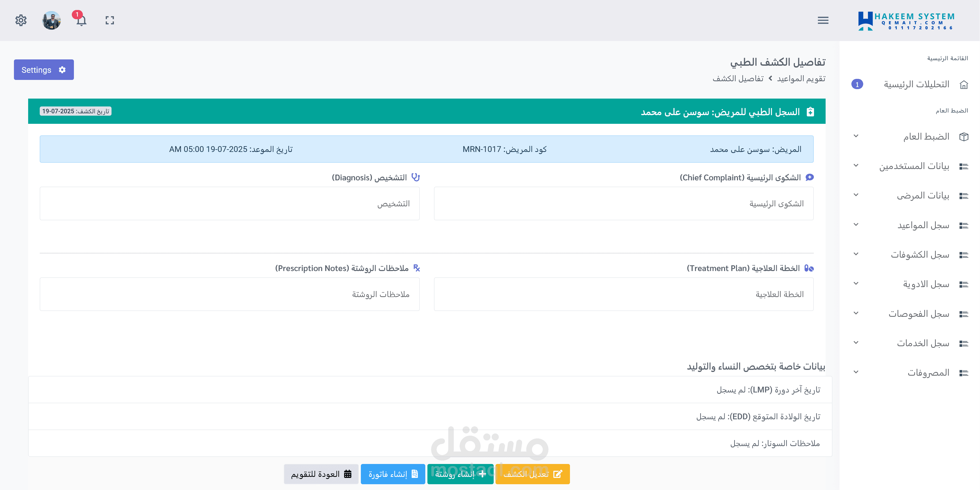Expand the سجل الكشوفات chevron

(856, 254)
